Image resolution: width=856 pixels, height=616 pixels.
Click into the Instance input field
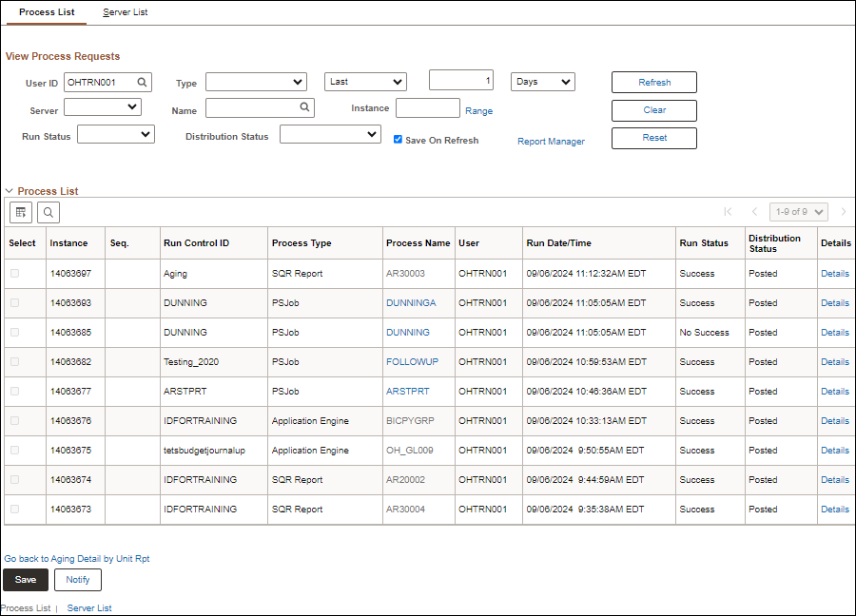[428, 108]
